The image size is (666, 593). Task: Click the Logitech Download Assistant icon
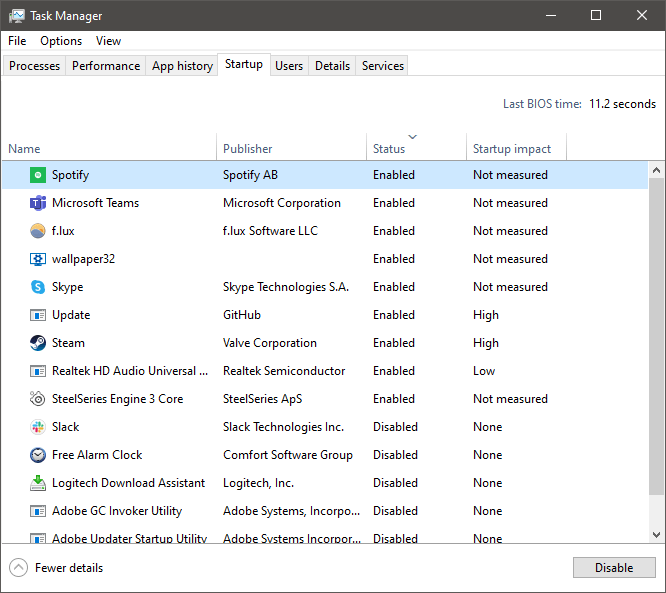point(37,483)
